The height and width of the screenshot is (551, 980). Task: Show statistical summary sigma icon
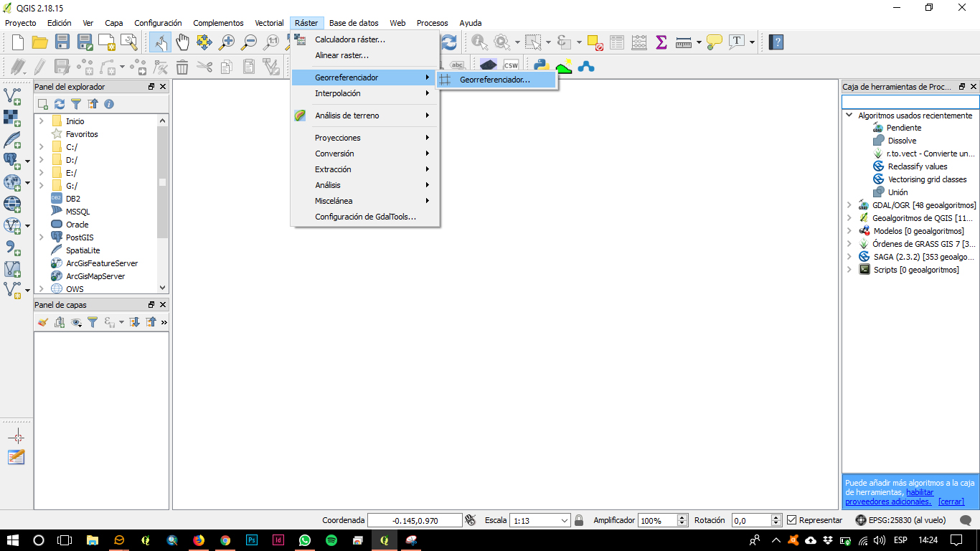661,42
